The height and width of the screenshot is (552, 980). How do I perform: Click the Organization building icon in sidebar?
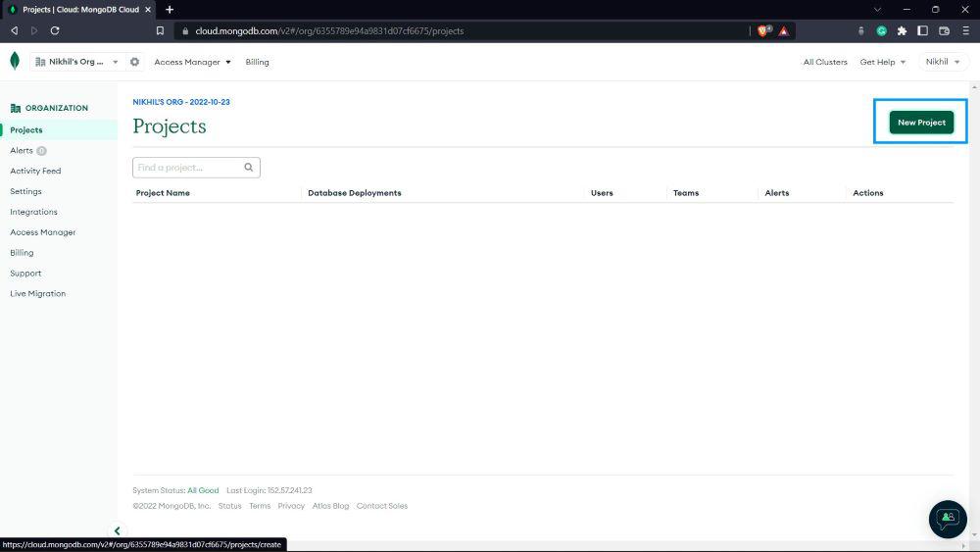[x=16, y=108]
